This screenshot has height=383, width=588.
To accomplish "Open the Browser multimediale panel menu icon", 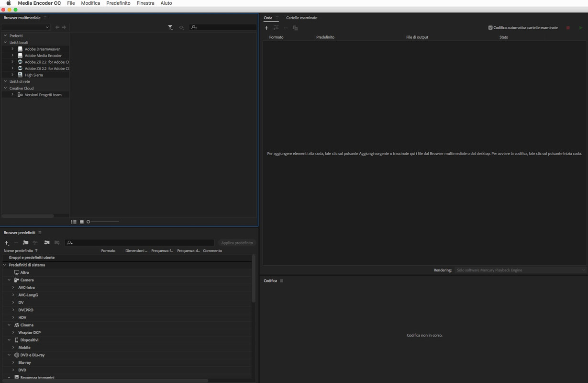I will point(45,18).
